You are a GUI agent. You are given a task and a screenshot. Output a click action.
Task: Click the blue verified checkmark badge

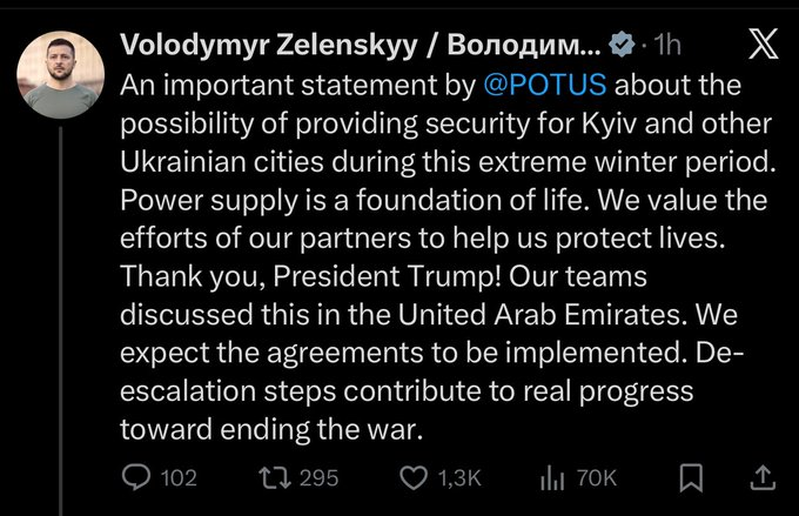(621, 46)
